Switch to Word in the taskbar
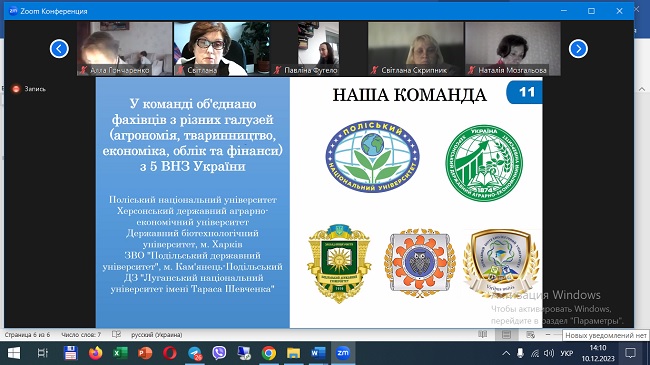This screenshot has height=365, width=650. (318, 353)
